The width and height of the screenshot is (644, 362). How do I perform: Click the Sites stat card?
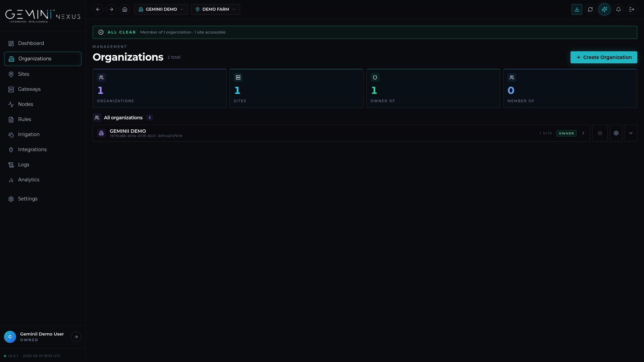click(297, 88)
